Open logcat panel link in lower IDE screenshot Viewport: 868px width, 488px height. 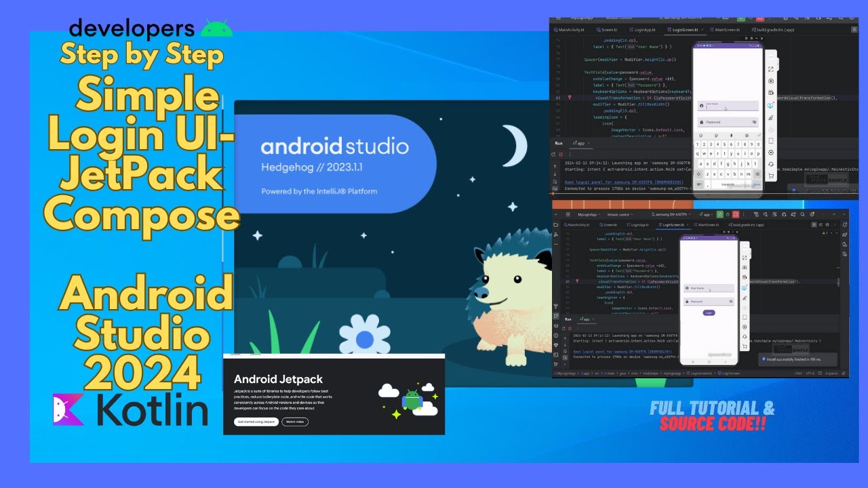pyautogui.click(x=623, y=352)
